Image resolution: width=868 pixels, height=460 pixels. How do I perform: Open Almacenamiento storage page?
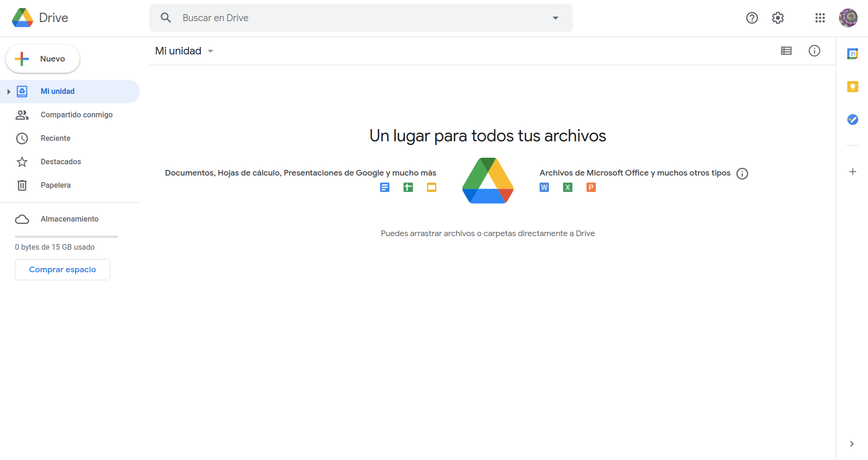70,219
